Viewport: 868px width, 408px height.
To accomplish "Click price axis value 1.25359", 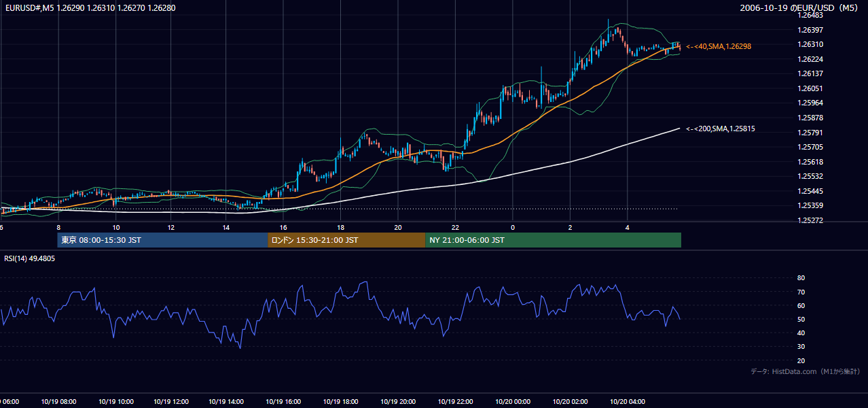I will (811, 205).
